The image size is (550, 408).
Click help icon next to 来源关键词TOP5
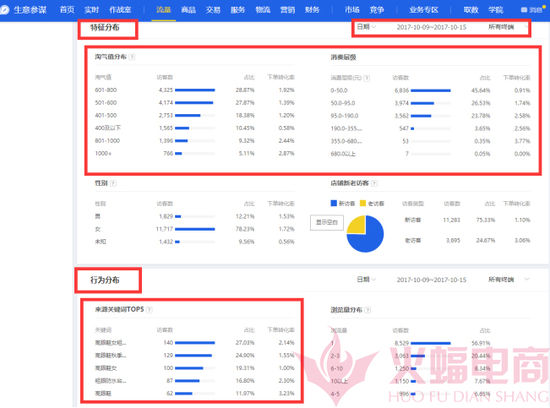[149, 309]
